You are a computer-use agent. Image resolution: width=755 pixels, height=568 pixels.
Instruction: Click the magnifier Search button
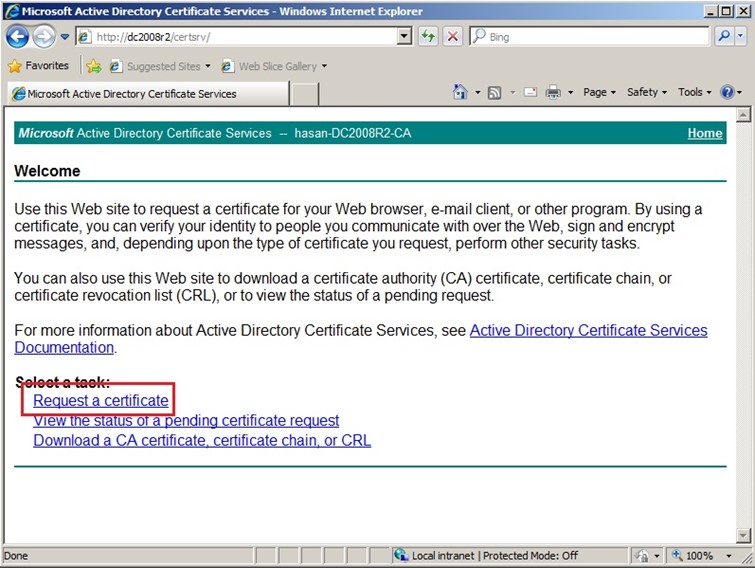tap(724, 37)
